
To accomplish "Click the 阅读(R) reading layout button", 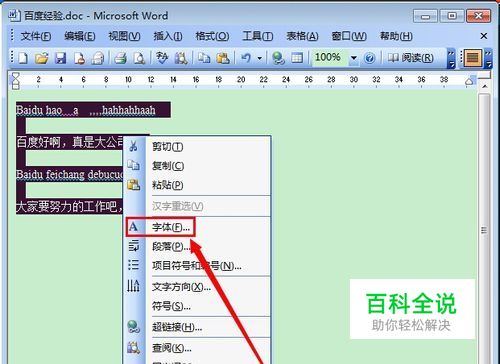I will click(411, 58).
